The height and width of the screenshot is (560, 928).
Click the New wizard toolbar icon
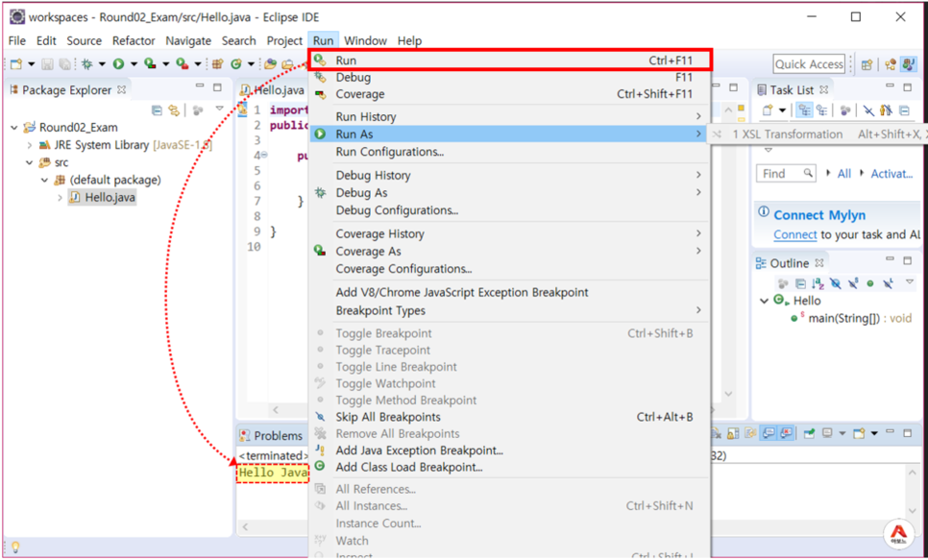(16, 64)
